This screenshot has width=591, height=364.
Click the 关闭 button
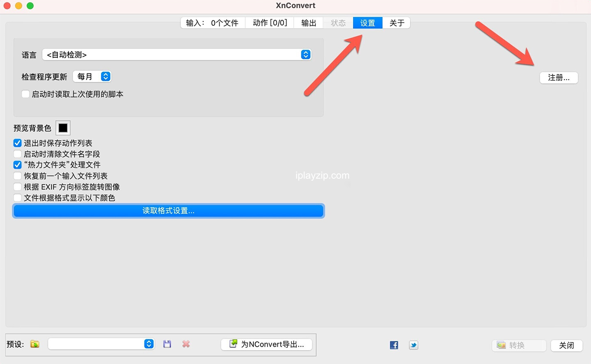point(566,345)
